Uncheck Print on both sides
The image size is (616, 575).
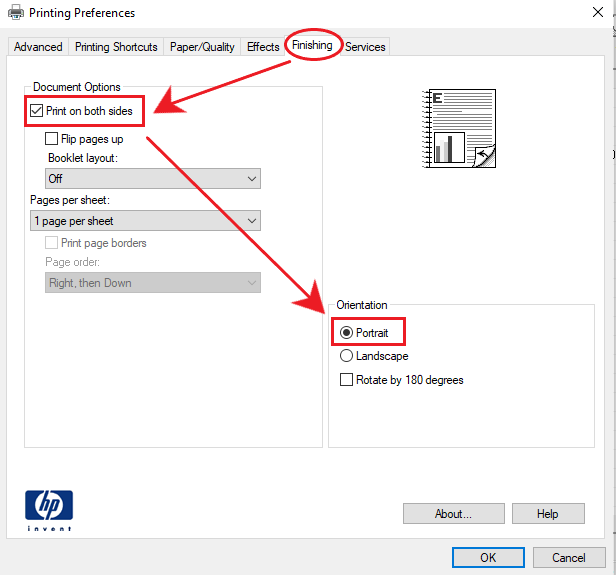point(37,110)
